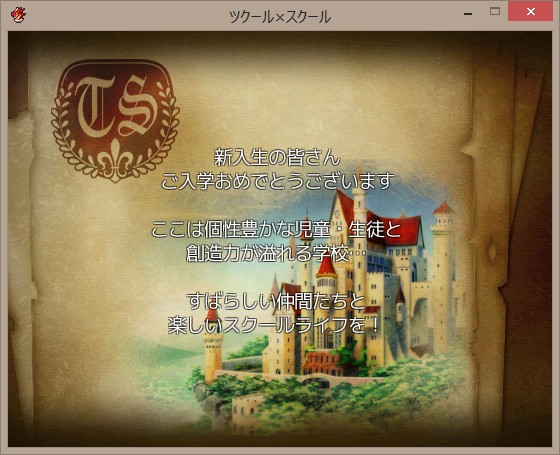This screenshot has height=455, width=560.
Task: Click the text 新入生の皆さん
Action: (277, 158)
